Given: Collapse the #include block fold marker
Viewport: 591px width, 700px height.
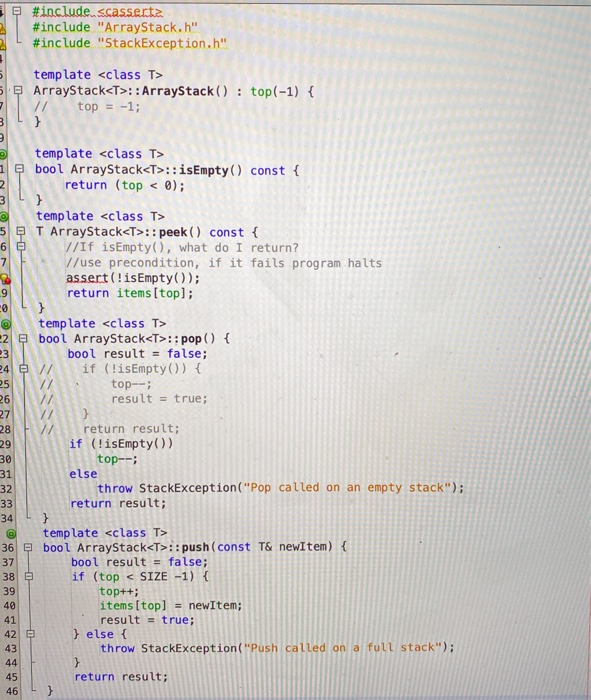Looking at the screenshot, I should click(x=17, y=11).
